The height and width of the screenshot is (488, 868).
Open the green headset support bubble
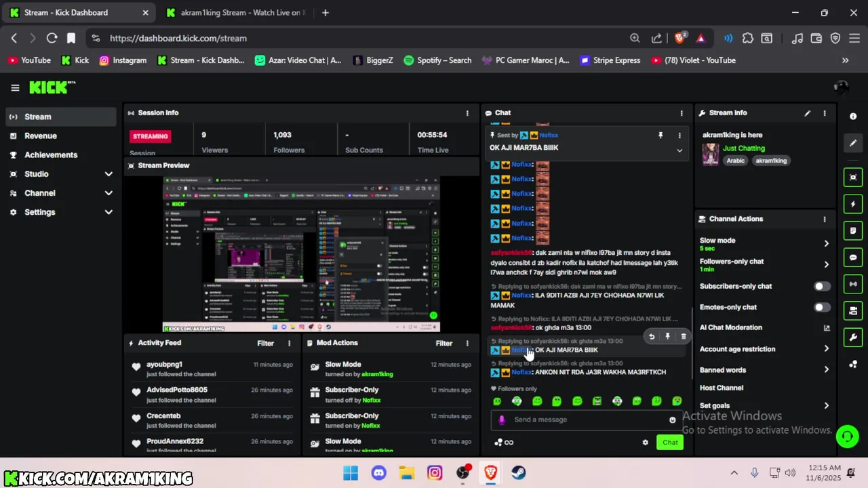tap(847, 436)
